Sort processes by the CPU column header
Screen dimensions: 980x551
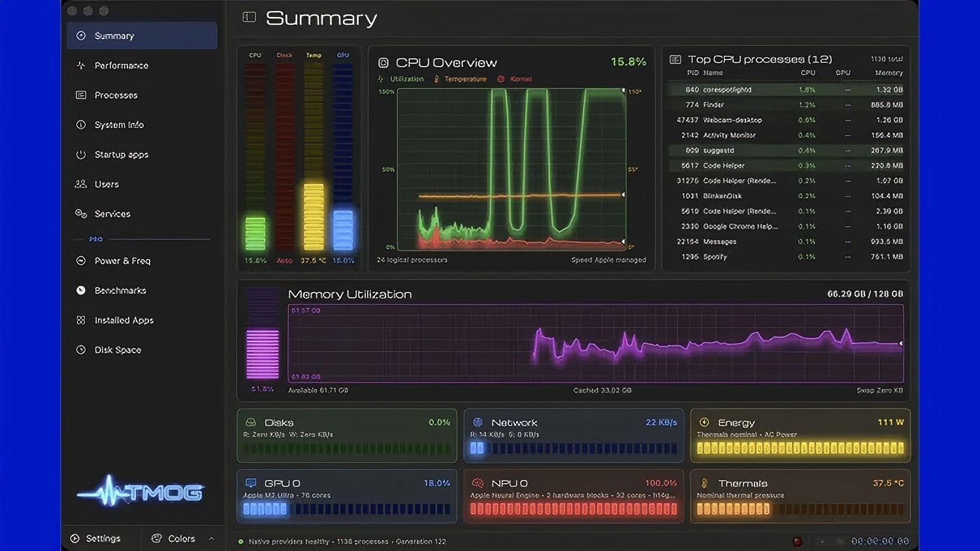pos(808,73)
